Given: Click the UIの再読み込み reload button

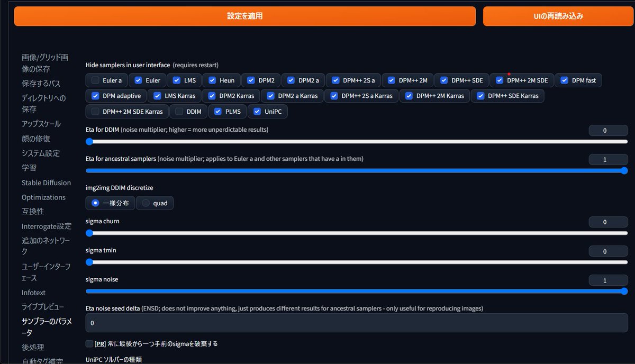Looking at the screenshot, I should tap(558, 16).
